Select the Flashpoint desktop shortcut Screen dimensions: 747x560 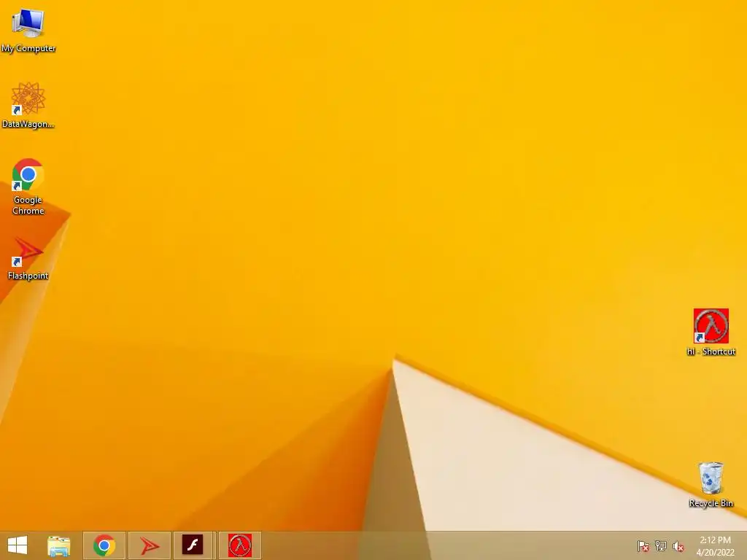coord(28,259)
